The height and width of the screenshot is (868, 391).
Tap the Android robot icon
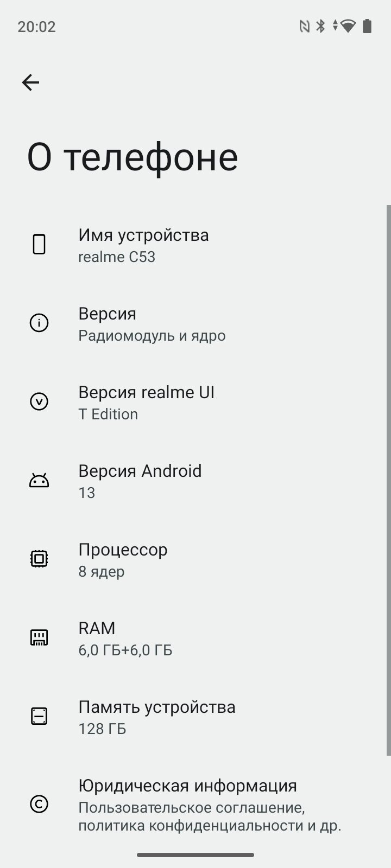[39, 481]
